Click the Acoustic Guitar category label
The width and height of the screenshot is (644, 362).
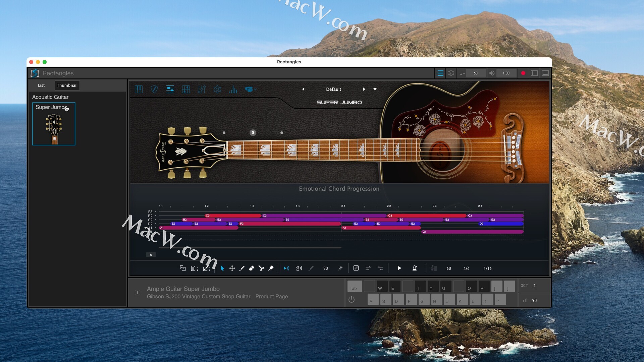(x=50, y=97)
